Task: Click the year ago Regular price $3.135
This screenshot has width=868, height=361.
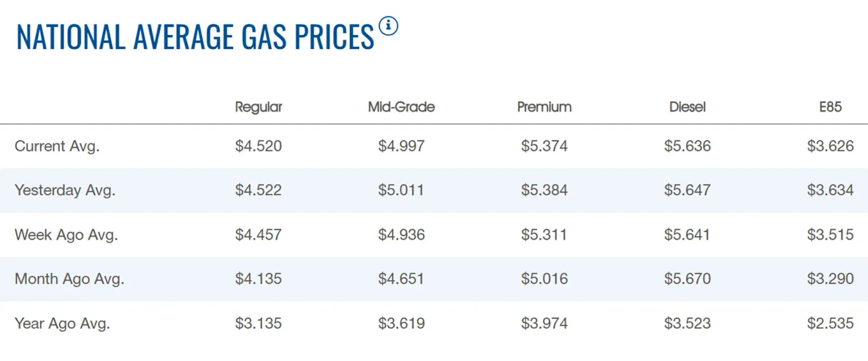Action: pos(258,323)
